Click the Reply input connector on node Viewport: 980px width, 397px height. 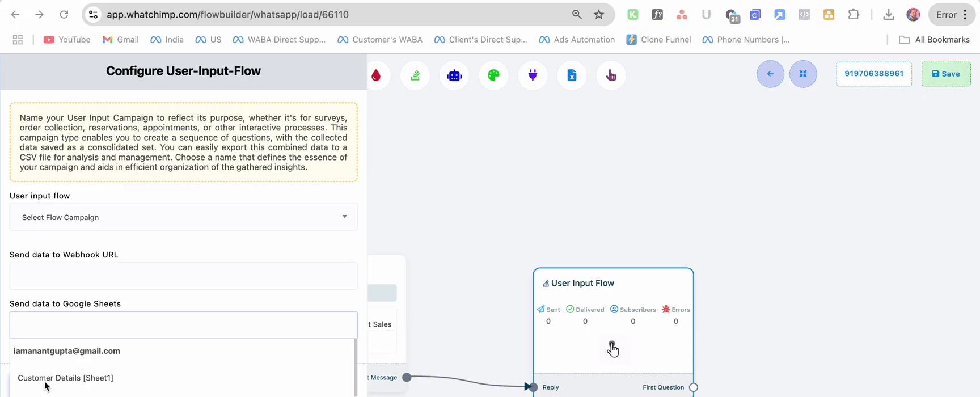tap(533, 387)
